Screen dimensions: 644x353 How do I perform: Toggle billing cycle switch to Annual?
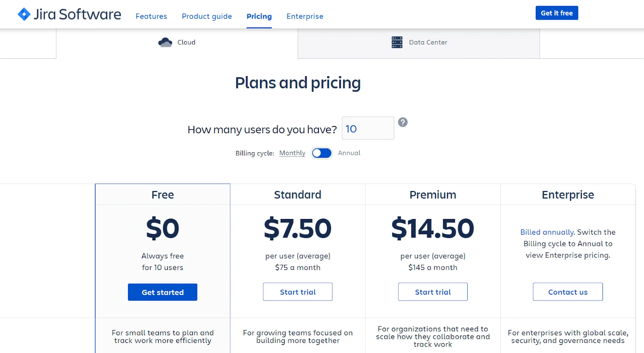322,153
